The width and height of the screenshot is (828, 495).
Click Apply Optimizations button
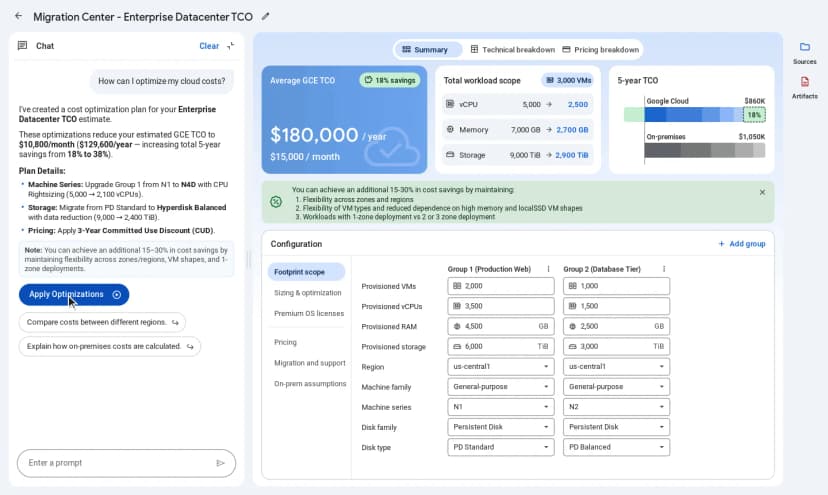coord(74,295)
